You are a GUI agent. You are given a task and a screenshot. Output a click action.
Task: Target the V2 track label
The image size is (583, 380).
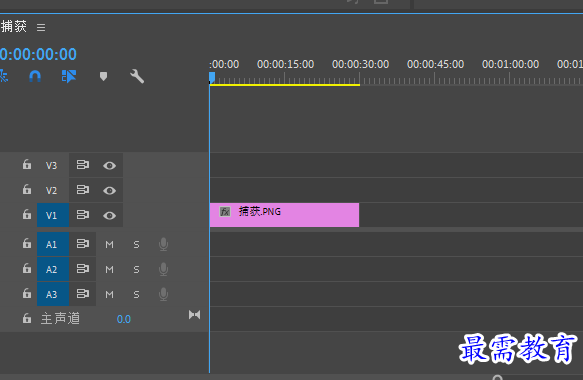[51, 190]
